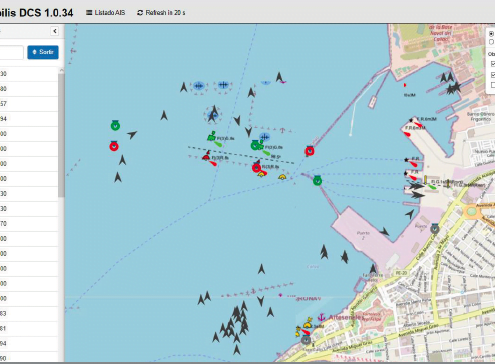
Task: Open the Listado AIS list
Action: pyautogui.click(x=105, y=13)
